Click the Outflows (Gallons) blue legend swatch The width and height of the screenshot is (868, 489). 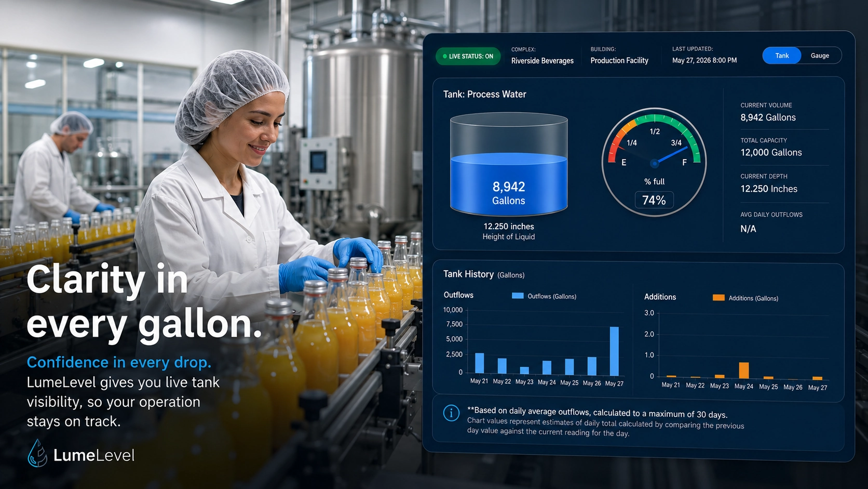click(x=518, y=296)
